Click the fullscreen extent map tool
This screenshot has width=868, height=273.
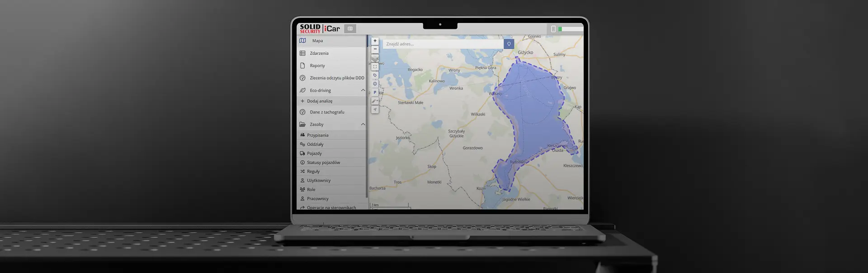click(x=375, y=67)
